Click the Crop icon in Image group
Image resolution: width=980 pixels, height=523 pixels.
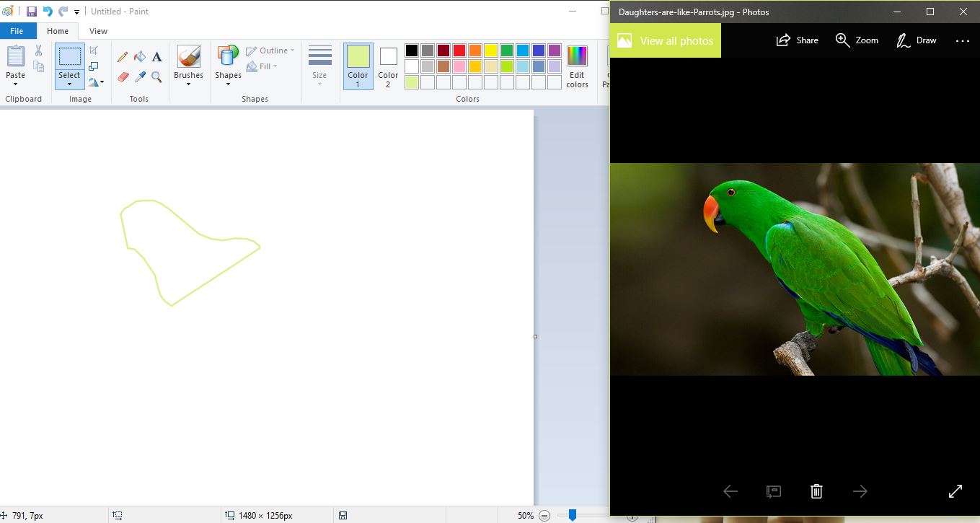coord(94,50)
